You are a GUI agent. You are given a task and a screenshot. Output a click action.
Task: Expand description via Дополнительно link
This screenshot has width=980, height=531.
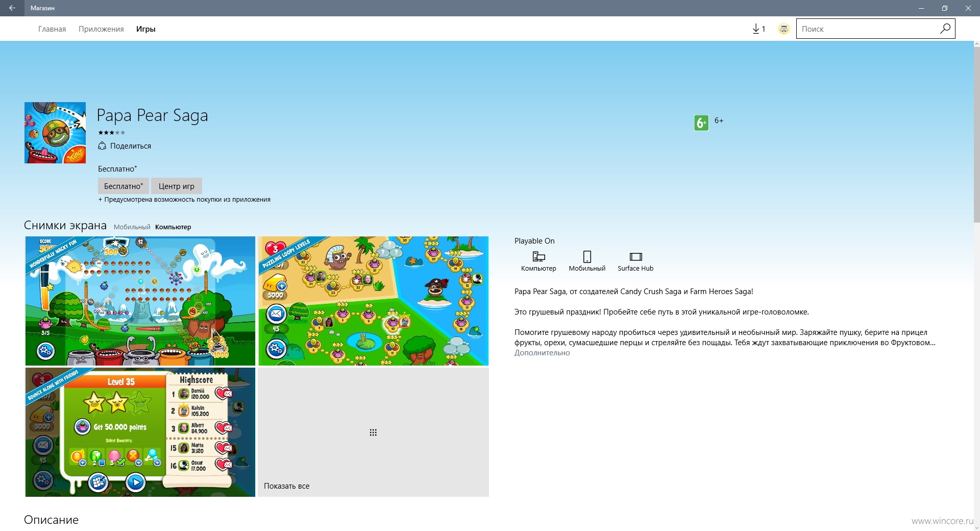(542, 353)
